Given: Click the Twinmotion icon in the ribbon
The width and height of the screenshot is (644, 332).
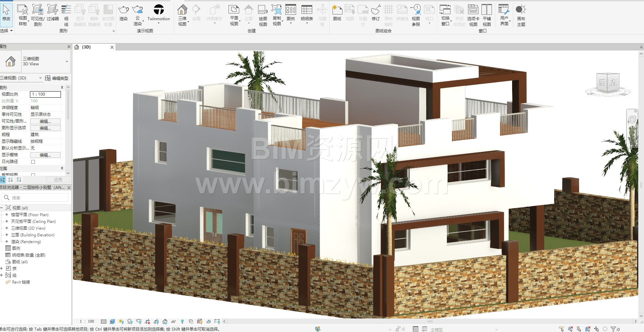Looking at the screenshot, I should [x=158, y=10].
